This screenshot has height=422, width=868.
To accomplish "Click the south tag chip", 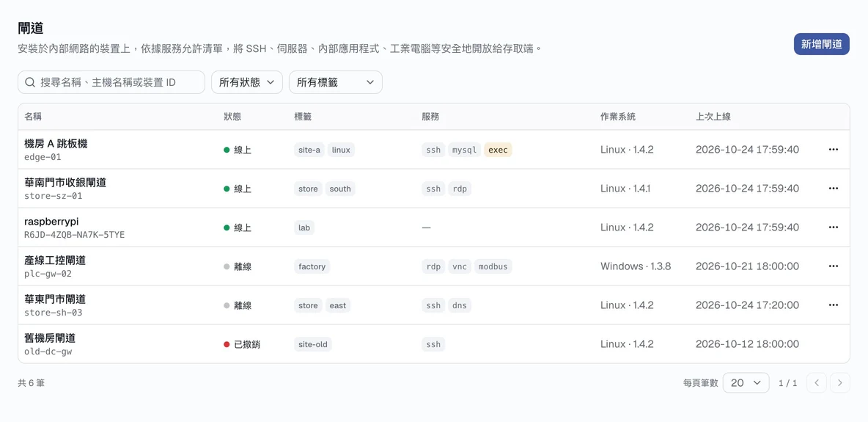I will click(x=340, y=189).
